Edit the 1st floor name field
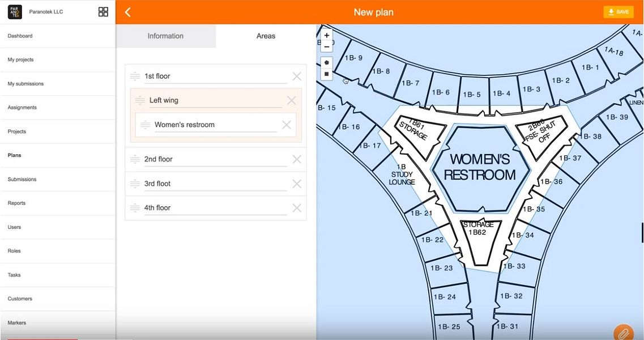The width and height of the screenshot is (644, 340). point(215,76)
